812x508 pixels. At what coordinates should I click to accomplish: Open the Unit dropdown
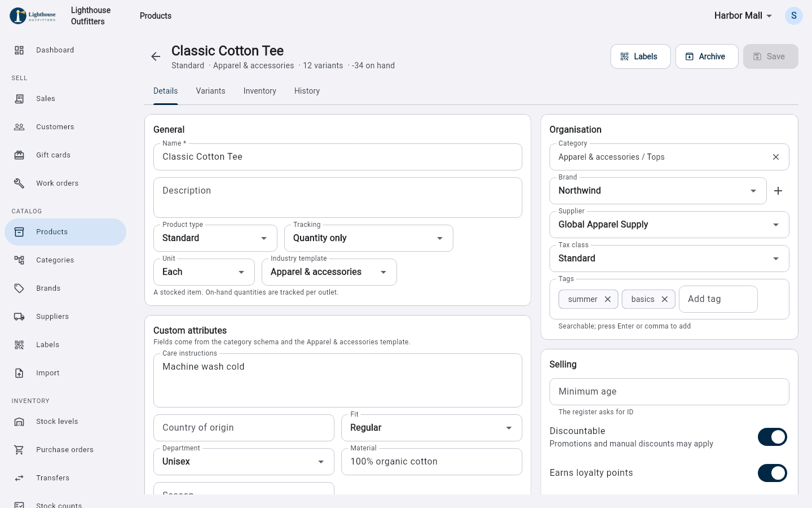(204, 272)
